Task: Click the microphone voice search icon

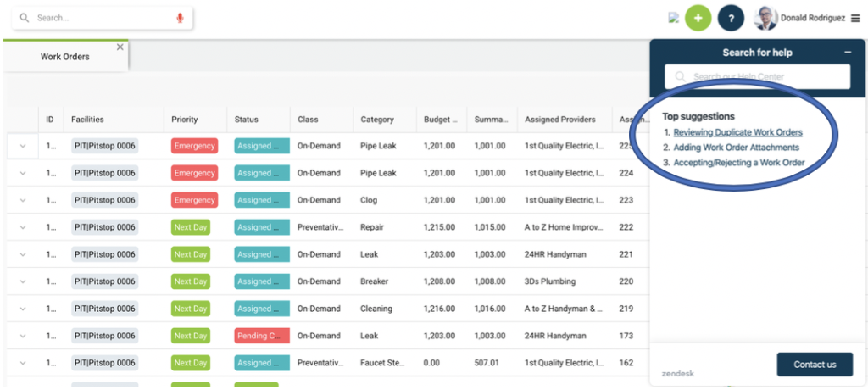Action: click(x=180, y=18)
